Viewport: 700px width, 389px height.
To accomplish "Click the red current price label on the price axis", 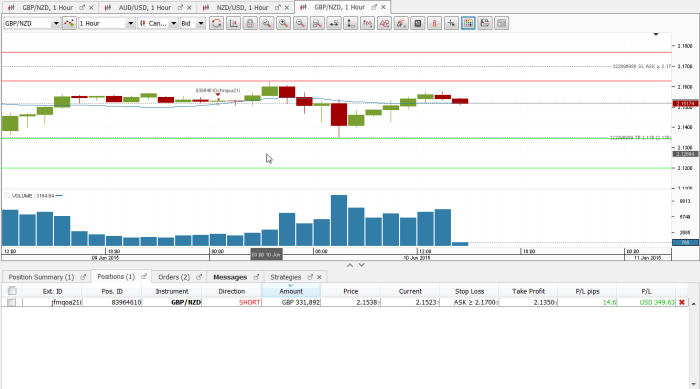I will click(x=685, y=104).
